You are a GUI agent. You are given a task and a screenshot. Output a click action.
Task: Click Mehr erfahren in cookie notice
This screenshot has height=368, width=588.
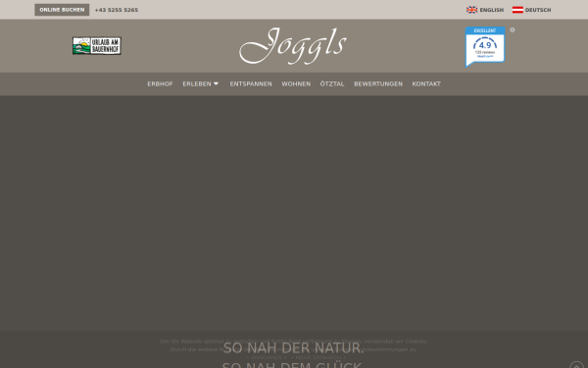coord(318,357)
